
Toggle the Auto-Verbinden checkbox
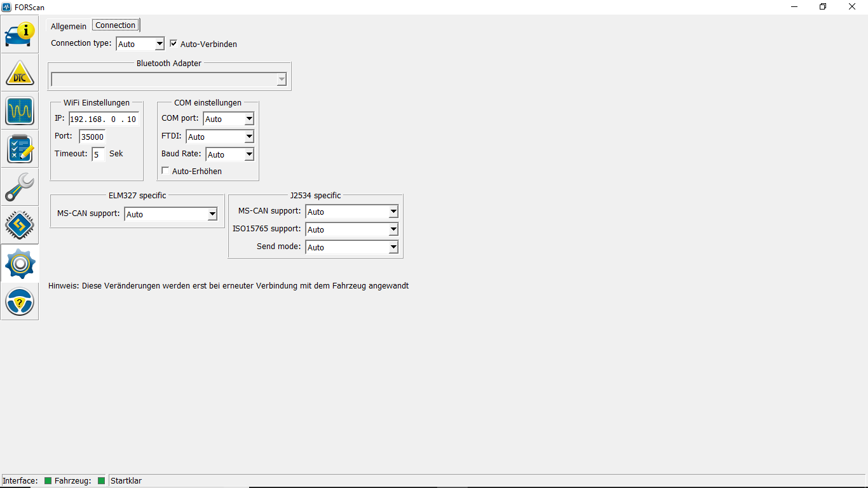[x=173, y=44]
